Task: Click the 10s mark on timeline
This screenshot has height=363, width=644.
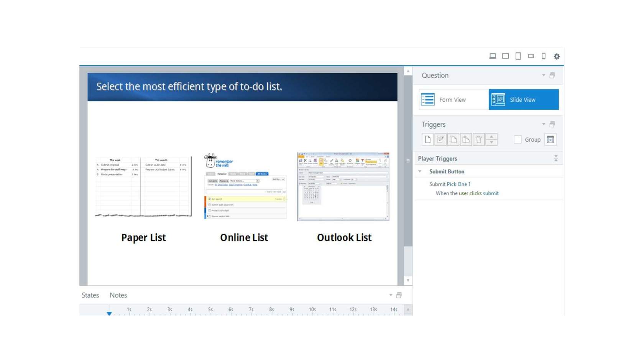Action: click(x=312, y=309)
